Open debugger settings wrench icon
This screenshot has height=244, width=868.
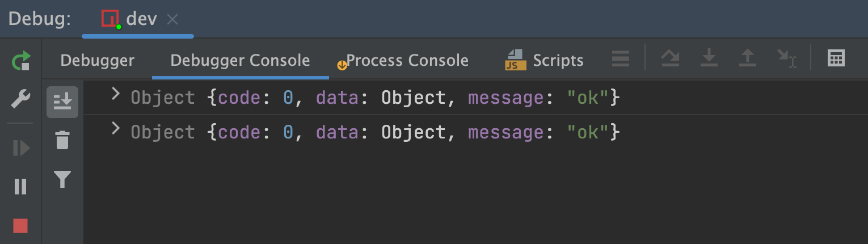21,100
